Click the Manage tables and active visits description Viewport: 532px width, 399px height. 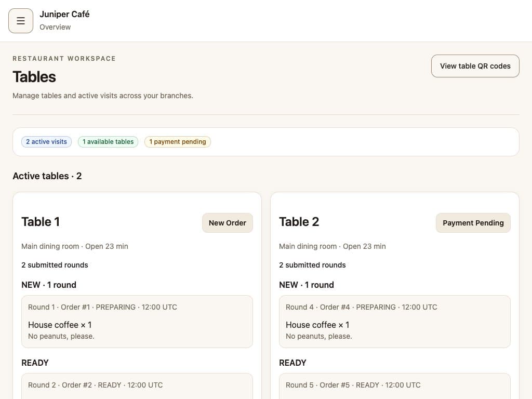coord(103,96)
